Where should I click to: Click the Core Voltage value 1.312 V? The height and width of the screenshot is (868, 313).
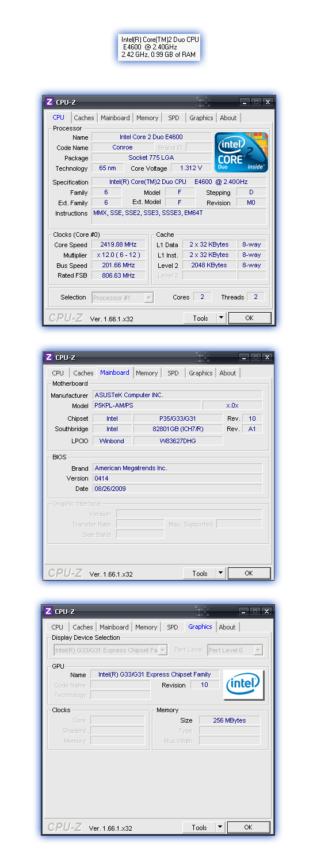tap(191, 168)
